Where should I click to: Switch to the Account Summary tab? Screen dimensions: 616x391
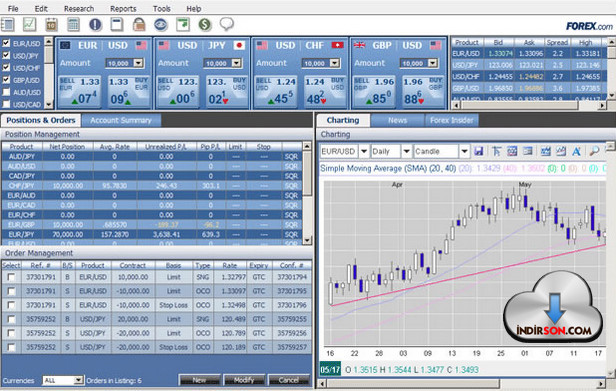[121, 120]
